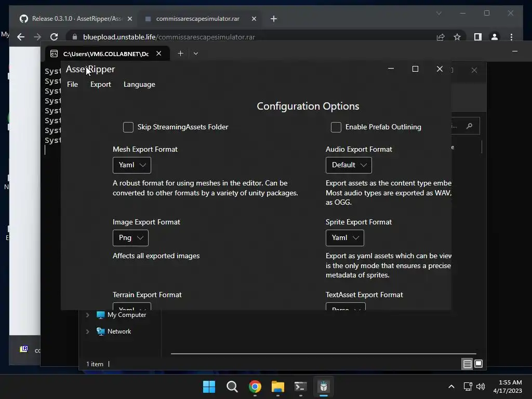Switch Explorer to details view icon
Image resolution: width=532 pixels, height=399 pixels.
click(x=467, y=364)
